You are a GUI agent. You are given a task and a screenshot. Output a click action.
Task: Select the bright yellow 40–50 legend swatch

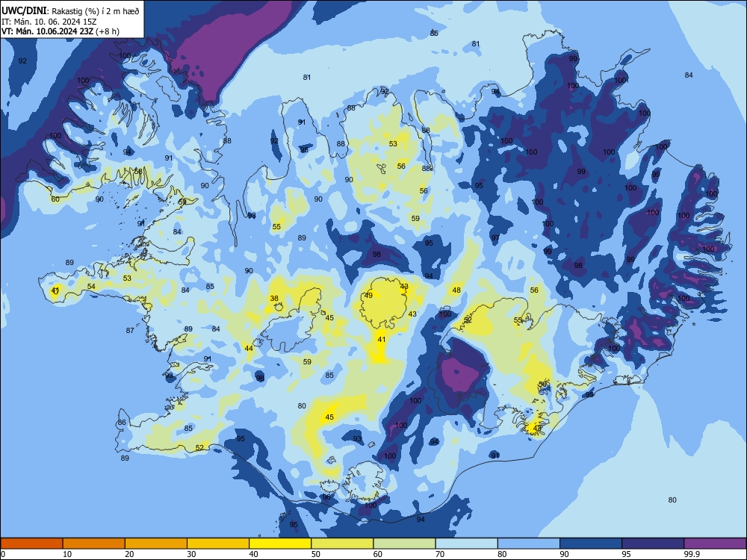(x=280, y=544)
